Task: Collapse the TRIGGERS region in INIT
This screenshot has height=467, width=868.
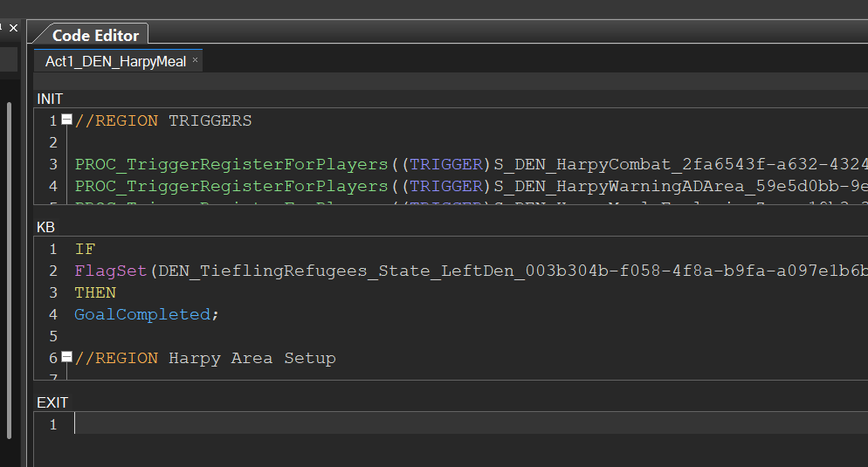Action: [x=66, y=120]
